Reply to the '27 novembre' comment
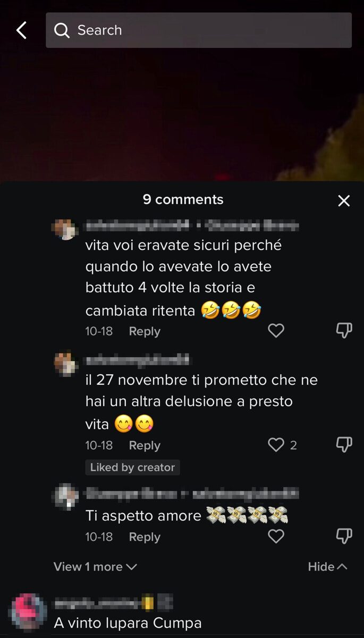Viewport: 364px width, 638px height. pos(145,446)
